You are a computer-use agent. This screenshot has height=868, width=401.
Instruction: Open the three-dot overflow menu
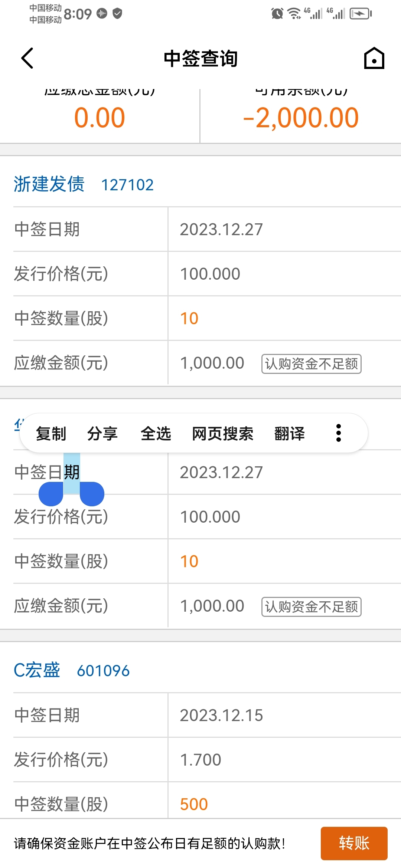click(338, 433)
